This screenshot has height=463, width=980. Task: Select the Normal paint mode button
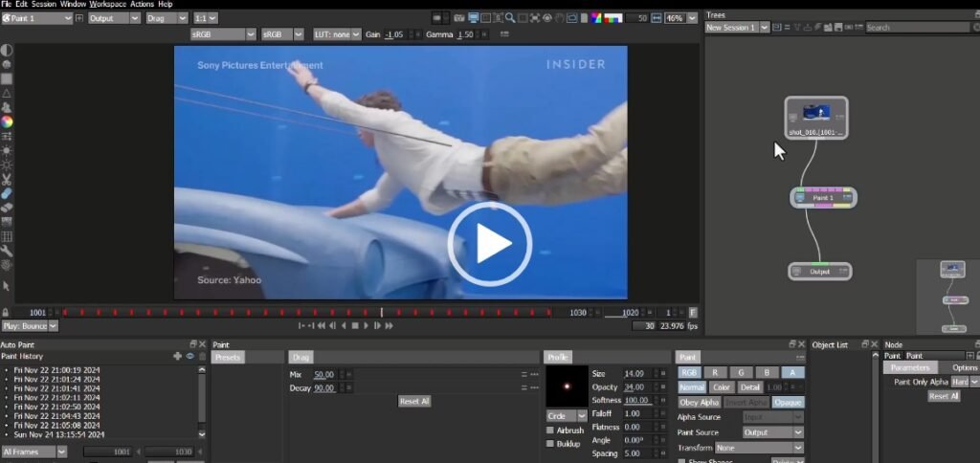coord(692,387)
